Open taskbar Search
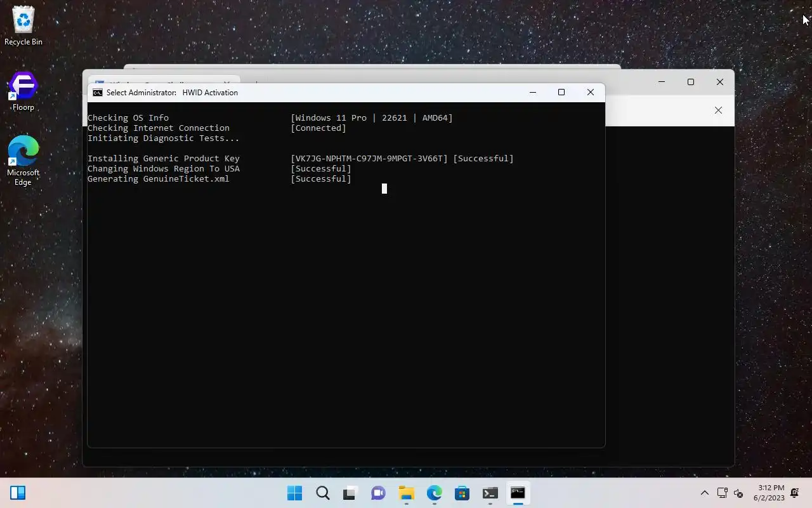Viewport: 812px width, 508px height. (323, 493)
